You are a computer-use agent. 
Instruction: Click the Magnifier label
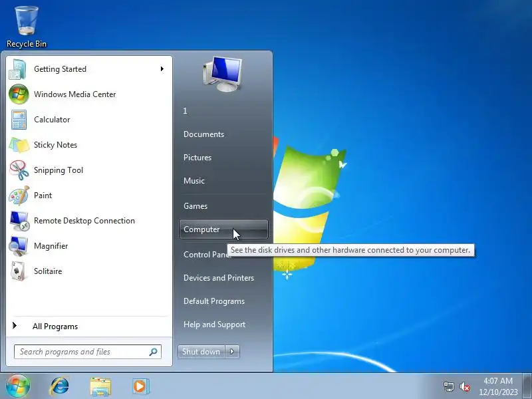pyautogui.click(x=51, y=246)
